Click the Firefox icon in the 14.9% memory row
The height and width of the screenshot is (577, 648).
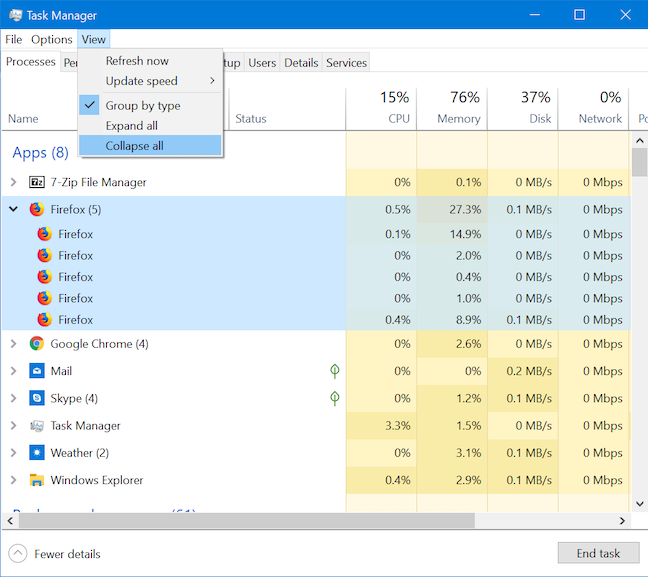pyautogui.click(x=45, y=234)
